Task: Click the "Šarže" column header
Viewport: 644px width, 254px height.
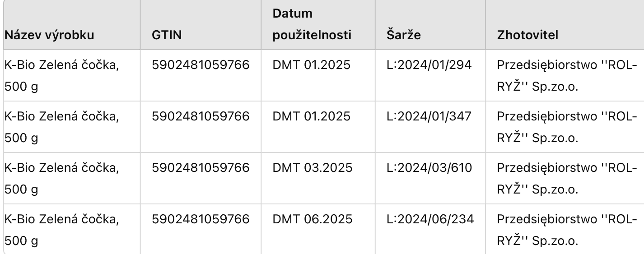Action: click(x=404, y=35)
